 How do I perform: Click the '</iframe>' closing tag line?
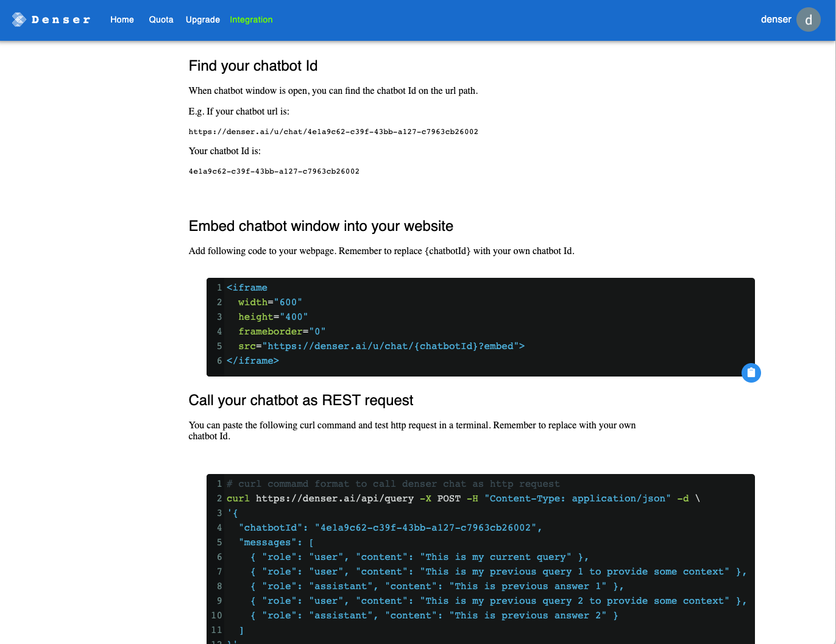point(253,361)
